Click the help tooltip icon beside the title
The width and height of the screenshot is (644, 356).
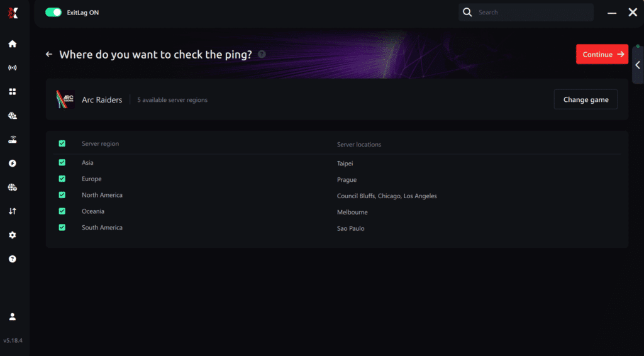coord(262,54)
